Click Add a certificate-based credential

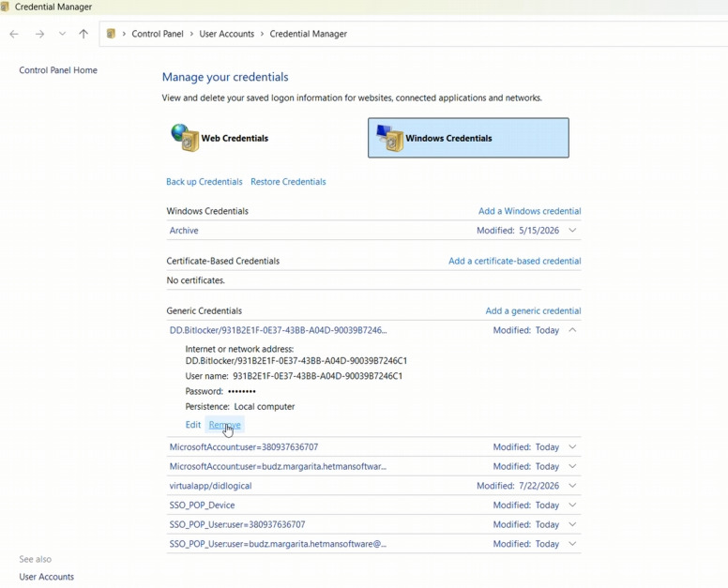point(515,261)
